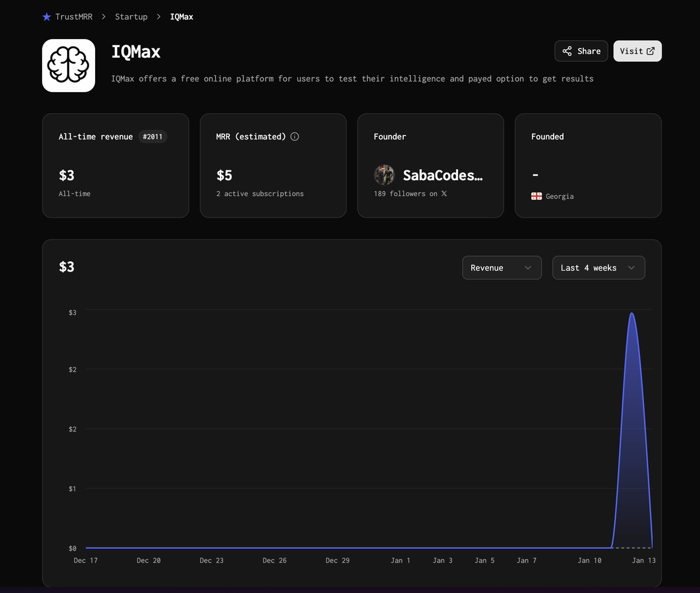Click the '$5' MRR value

click(x=224, y=176)
